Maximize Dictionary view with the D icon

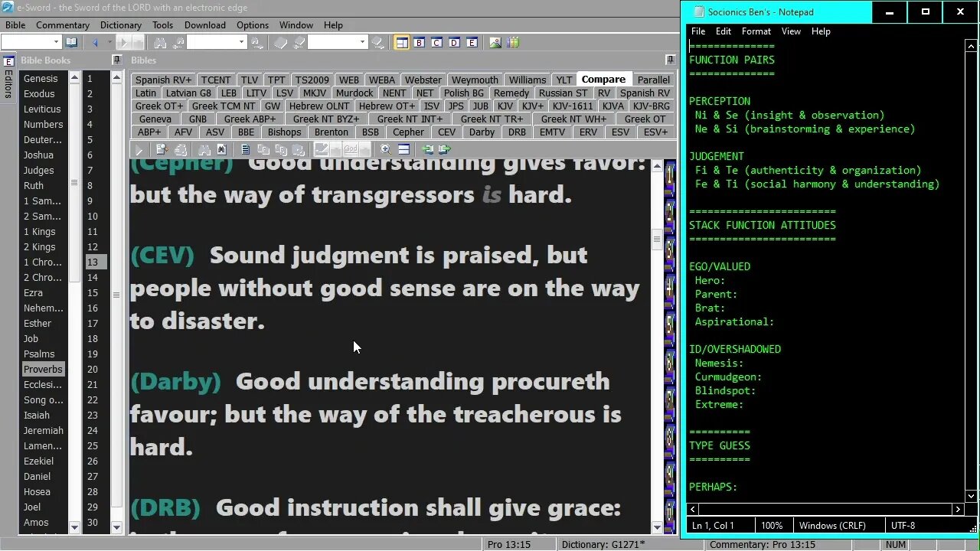pyautogui.click(x=454, y=42)
